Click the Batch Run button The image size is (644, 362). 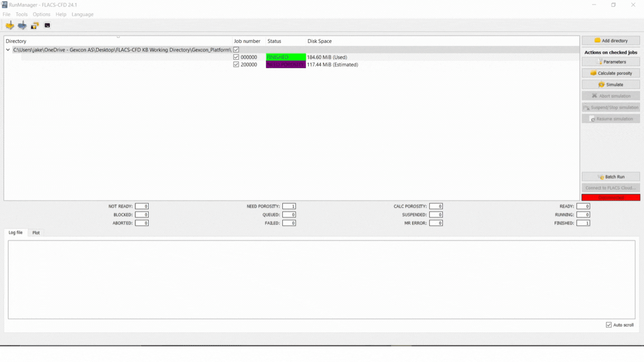(x=610, y=177)
